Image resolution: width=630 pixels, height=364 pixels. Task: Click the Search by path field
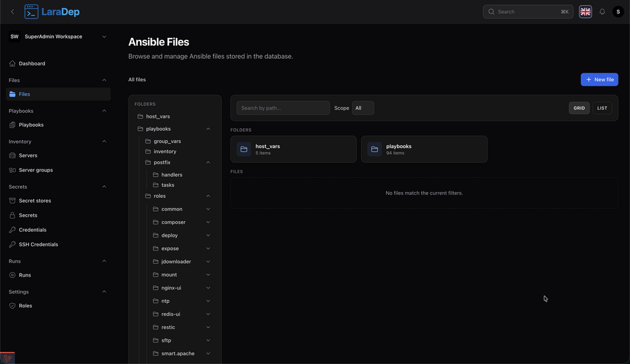point(283,108)
